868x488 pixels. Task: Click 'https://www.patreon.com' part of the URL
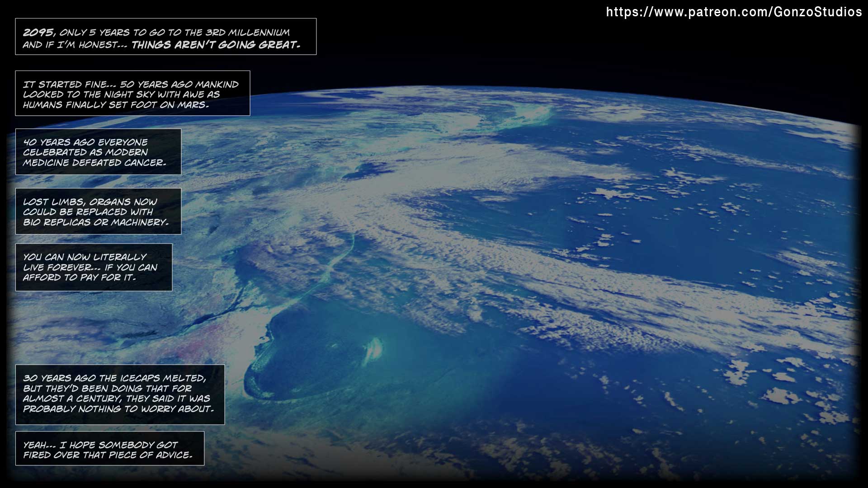pyautogui.click(x=687, y=12)
